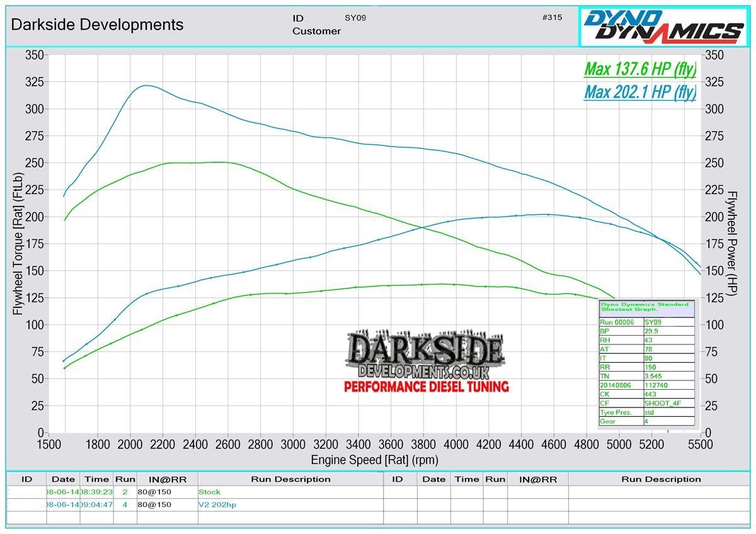This screenshot has height=534, width=756.
Task: Click the Dyno Dynamics logo
Action: (x=663, y=26)
